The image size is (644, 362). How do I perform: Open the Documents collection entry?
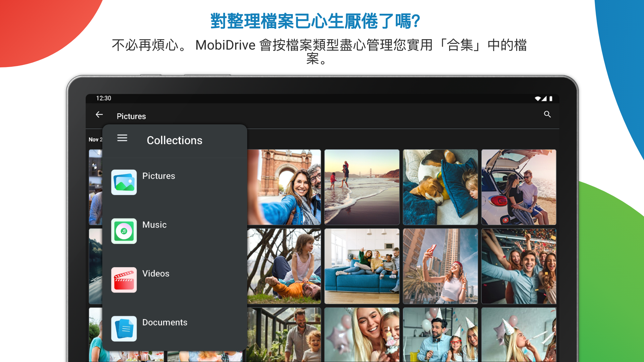pyautogui.click(x=165, y=322)
